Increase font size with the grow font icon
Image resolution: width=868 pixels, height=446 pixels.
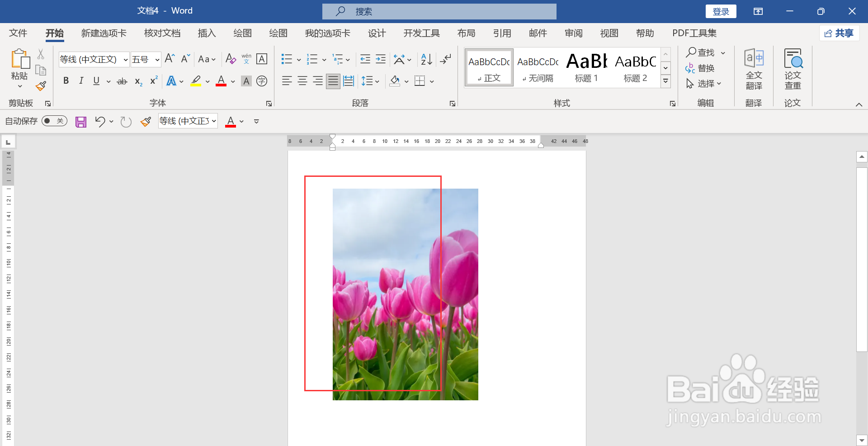pos(170,59)
